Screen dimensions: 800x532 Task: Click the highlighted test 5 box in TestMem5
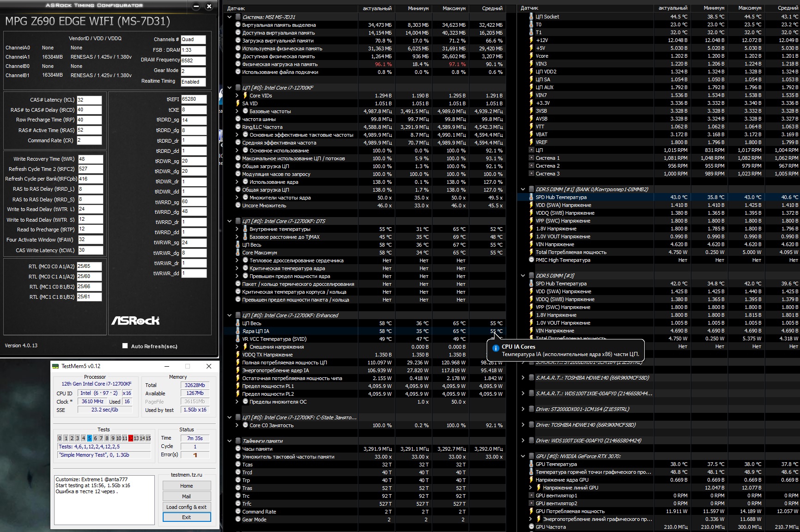tap(89, 438)
